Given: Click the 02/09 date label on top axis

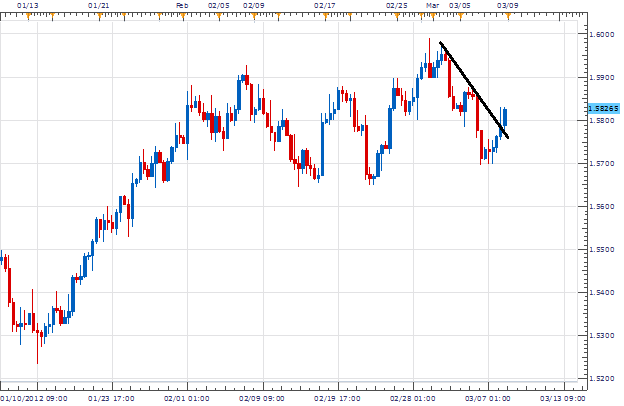Looking at the screenshot, I should 254,6.
